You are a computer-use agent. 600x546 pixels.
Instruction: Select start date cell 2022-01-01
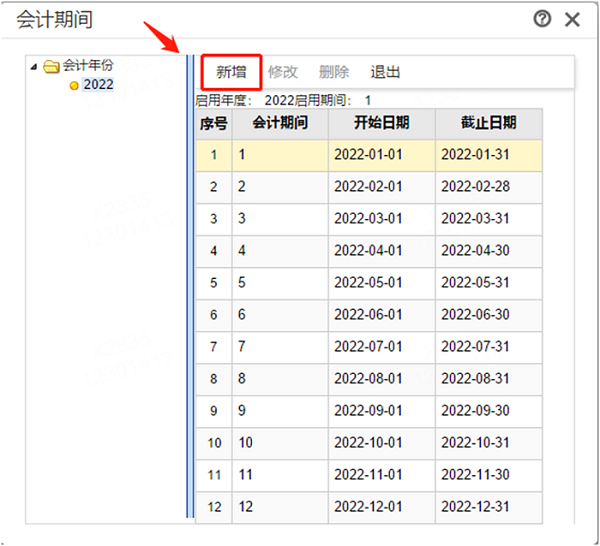[x=382, y=155]
